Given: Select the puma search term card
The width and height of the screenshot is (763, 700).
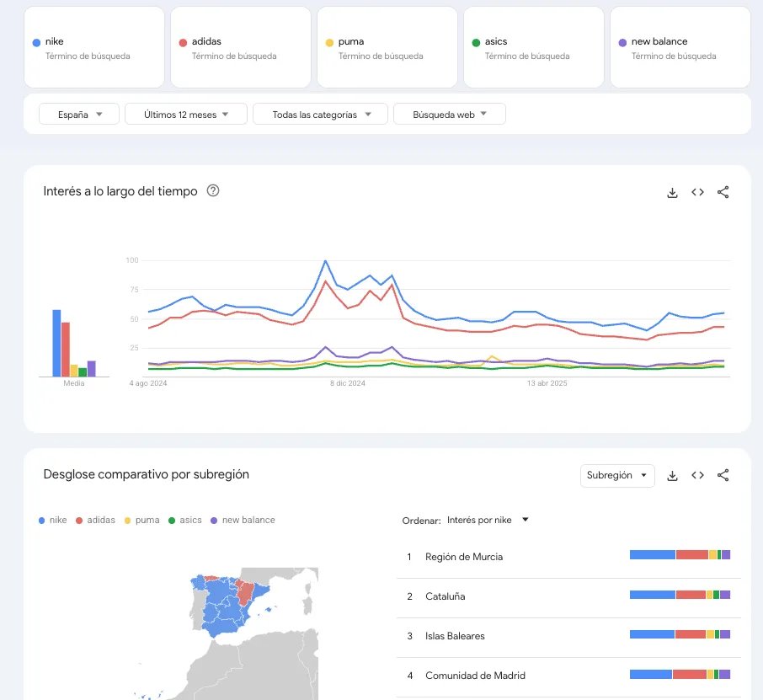Looking at the screenshot, I should (x=387, y=47).
